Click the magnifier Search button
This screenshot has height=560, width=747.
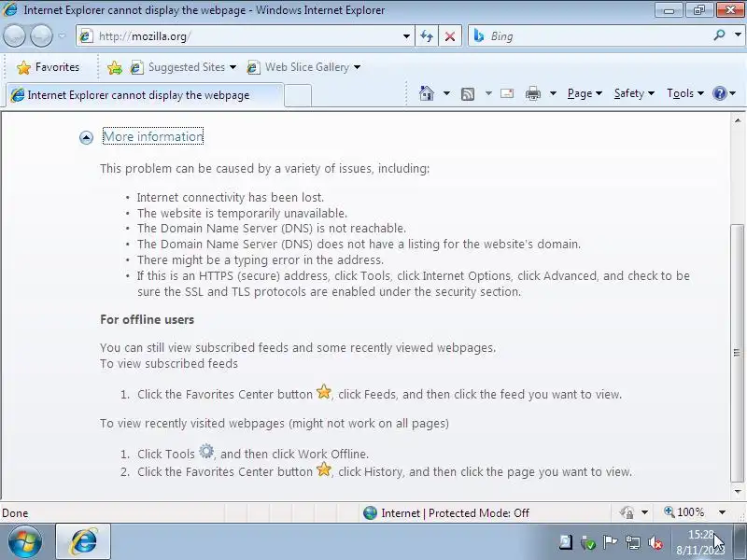point(719,35)
